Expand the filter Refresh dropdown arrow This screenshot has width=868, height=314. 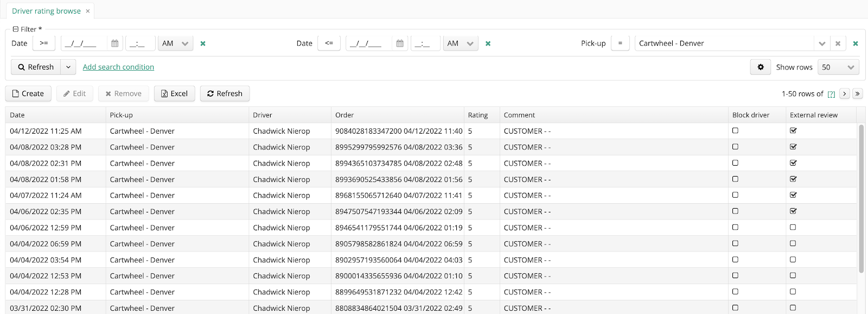click(x=68, y=67)
